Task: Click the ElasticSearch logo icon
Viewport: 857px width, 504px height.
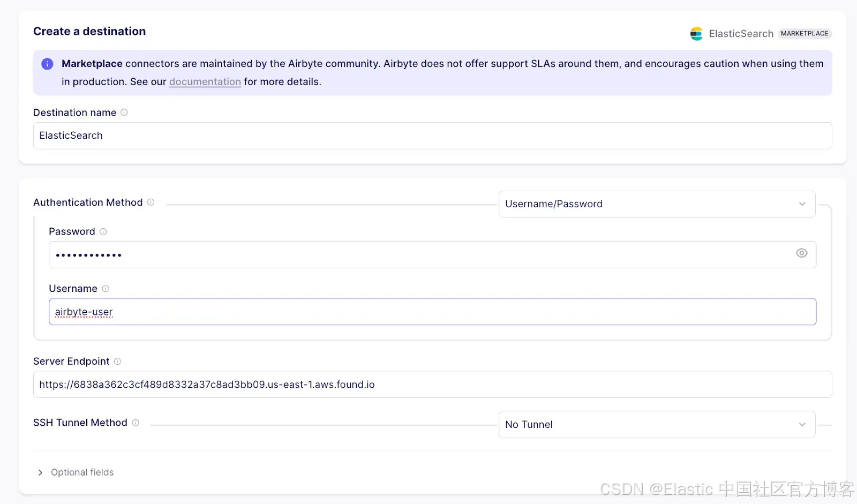Action: tap(696, 34)
